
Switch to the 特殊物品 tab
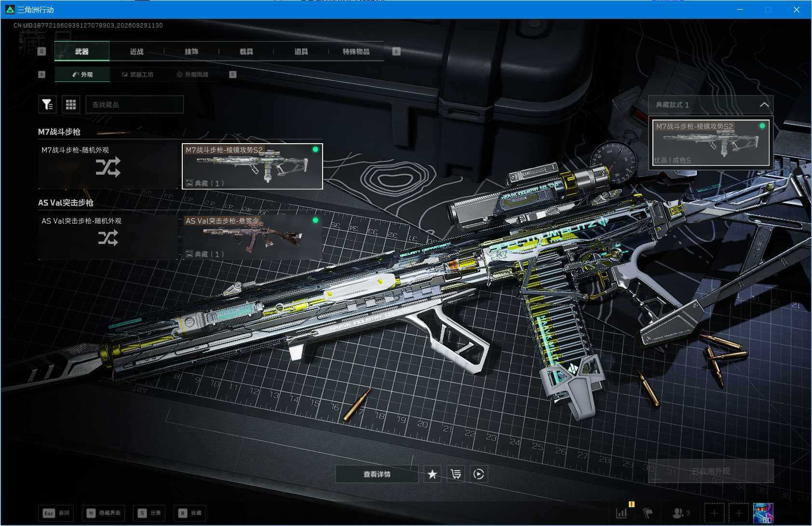(x=356, y=52)
